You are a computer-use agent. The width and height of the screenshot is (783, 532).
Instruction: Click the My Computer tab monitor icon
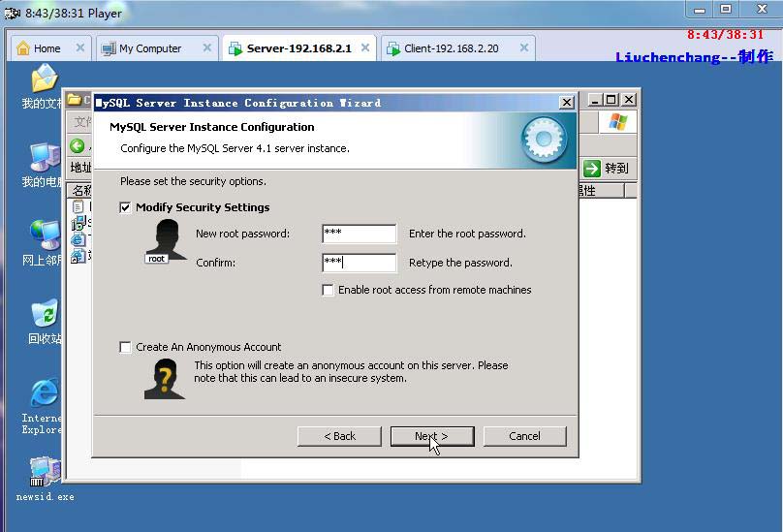coord(109,49)
